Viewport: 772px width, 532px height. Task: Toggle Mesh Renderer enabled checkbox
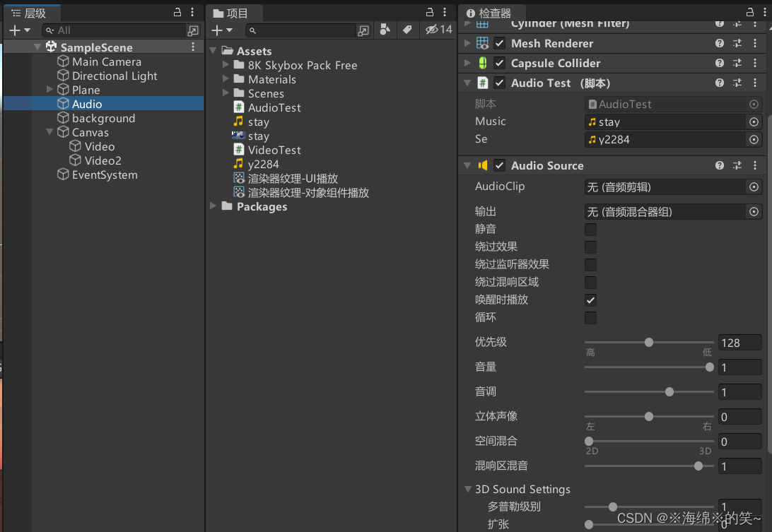pyautogui.click(x=499, y=43)
